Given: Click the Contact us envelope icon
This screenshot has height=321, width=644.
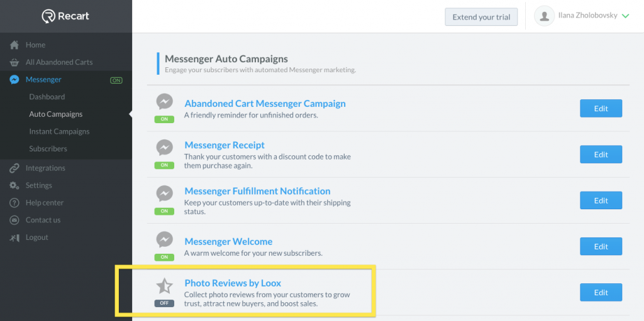Looking at the screenshot, I should click(14, 220).
